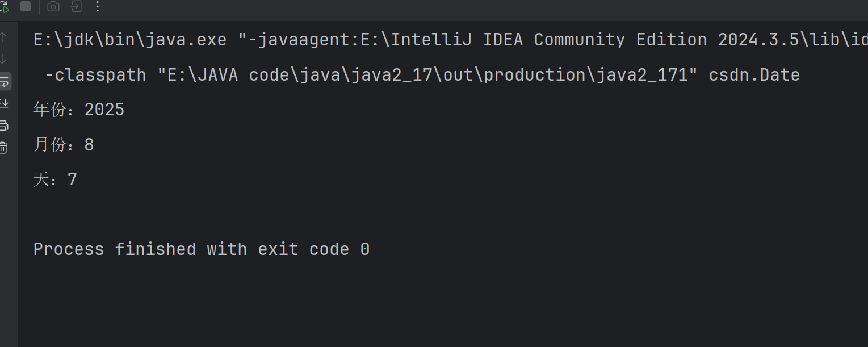Click the 天：7 output line
868x347 pixels.
point(55,179)
